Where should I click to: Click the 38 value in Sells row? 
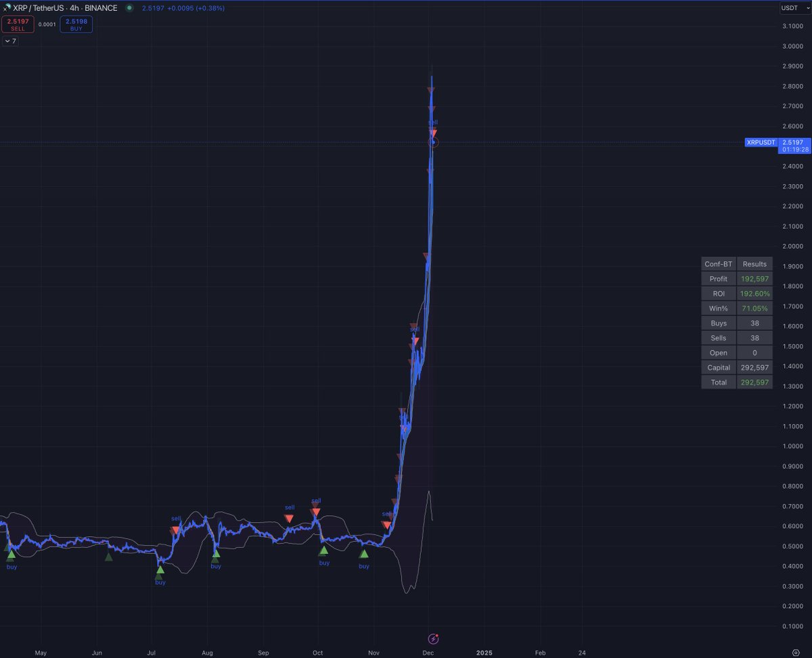[x=754, y=337]
